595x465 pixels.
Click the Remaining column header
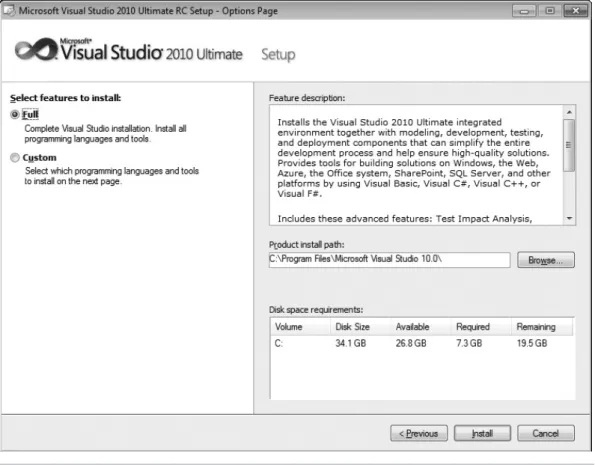click(542, 327)
